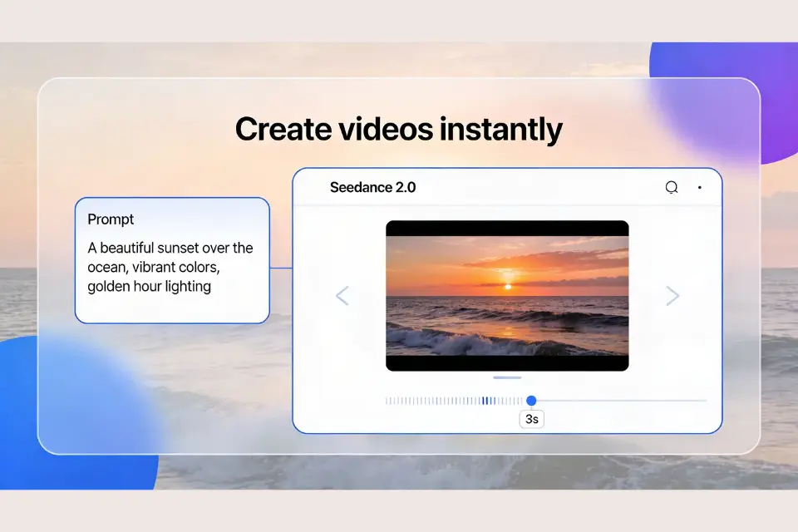Image resolution: width=798 pixels, height=532 pixels.
Task: Open search using the magnifier icon
Action: click(x=672, y=187)
